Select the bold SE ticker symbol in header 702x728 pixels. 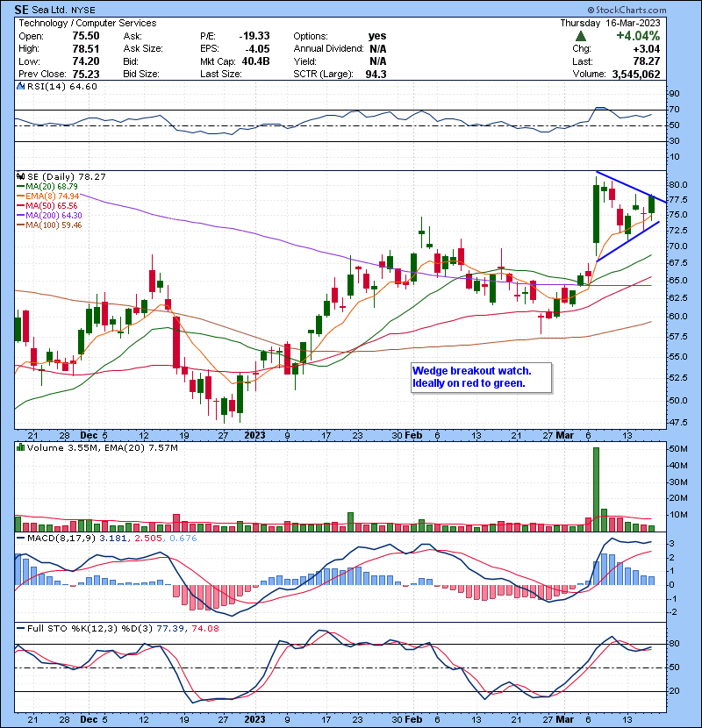click(x=21, y=10)
